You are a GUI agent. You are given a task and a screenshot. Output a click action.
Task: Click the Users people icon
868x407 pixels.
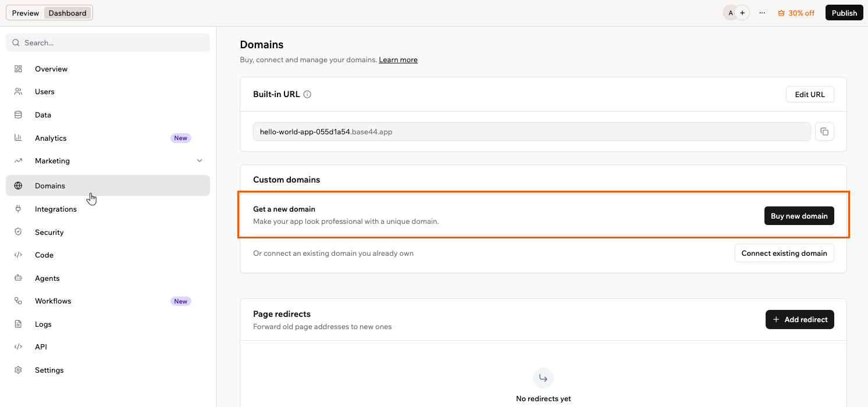coord(18,92)
